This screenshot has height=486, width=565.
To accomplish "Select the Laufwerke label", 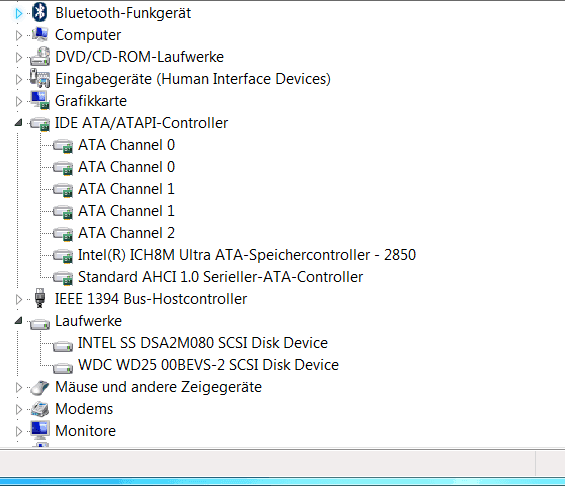I will click(x=88, y=321).
